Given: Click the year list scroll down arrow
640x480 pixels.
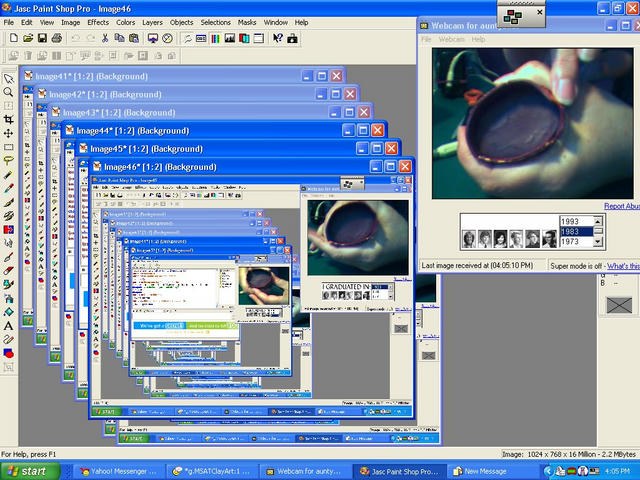Looking at the screenshot, I should [598, 242].
